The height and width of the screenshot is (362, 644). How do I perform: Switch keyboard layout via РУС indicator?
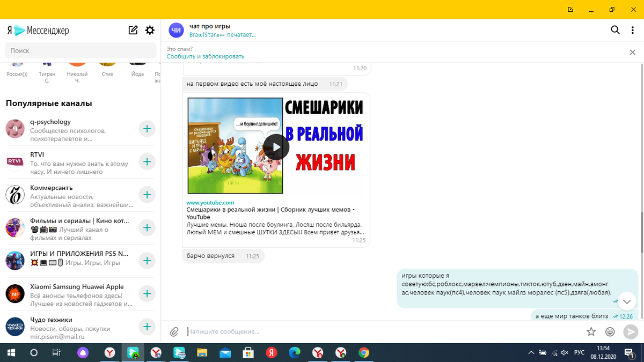(579, 353)
